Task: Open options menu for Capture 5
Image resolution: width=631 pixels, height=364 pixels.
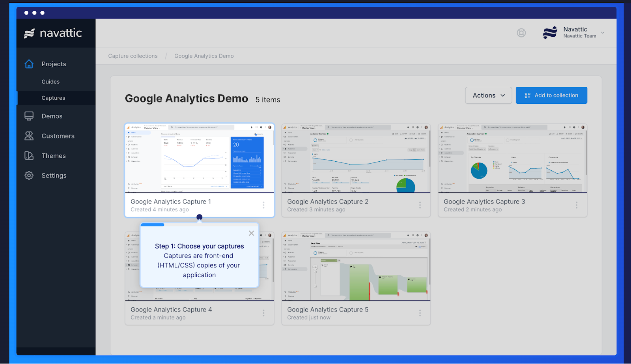Action: pyautogui.click(x=420, y=313)
